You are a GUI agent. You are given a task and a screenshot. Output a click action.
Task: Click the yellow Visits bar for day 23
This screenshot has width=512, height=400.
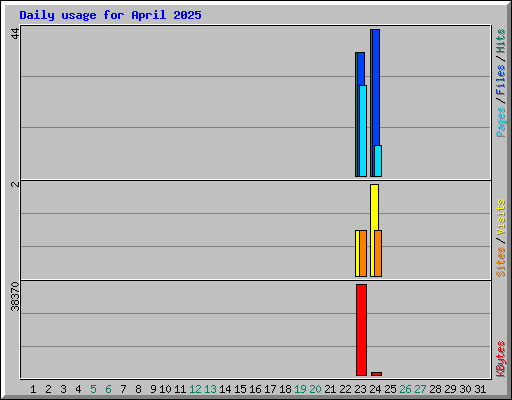[x=357, y=253]
